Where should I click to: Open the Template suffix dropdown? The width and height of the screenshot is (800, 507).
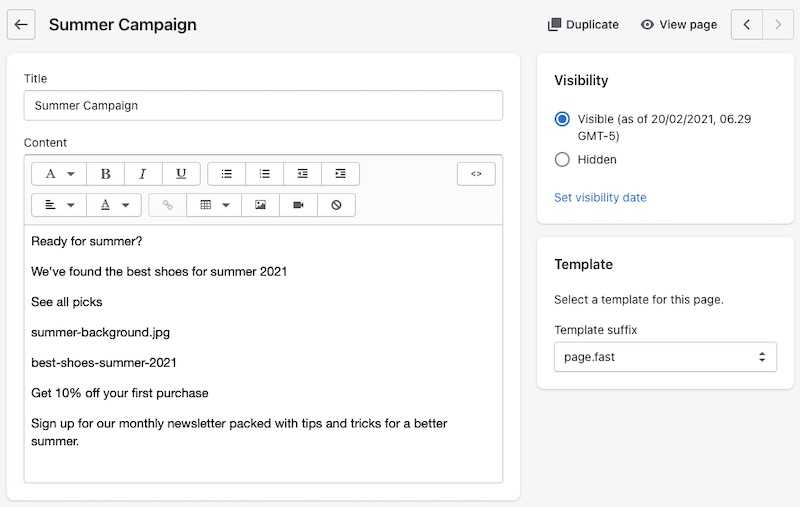(665, 357)
